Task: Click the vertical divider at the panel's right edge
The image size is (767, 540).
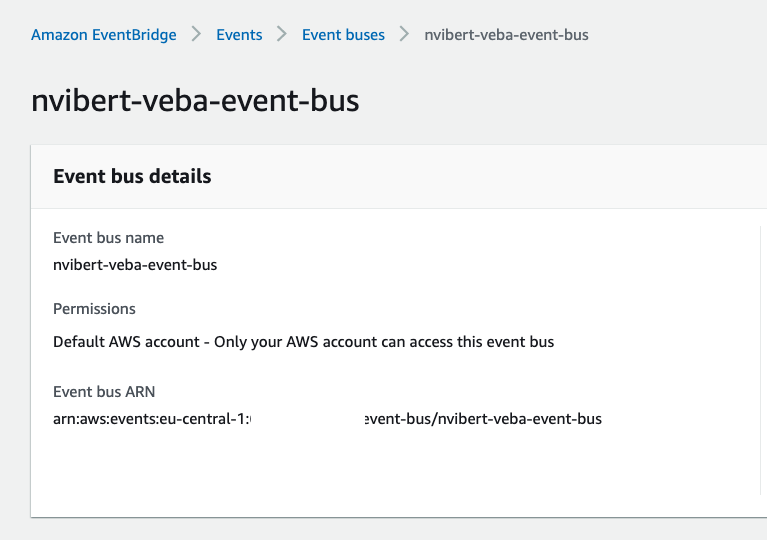Action: pos(760,360)
